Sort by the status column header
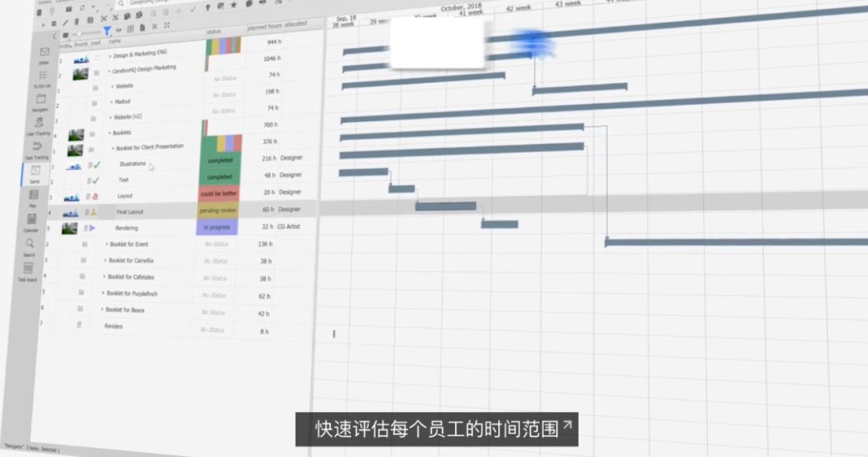 tap(214, 32)
